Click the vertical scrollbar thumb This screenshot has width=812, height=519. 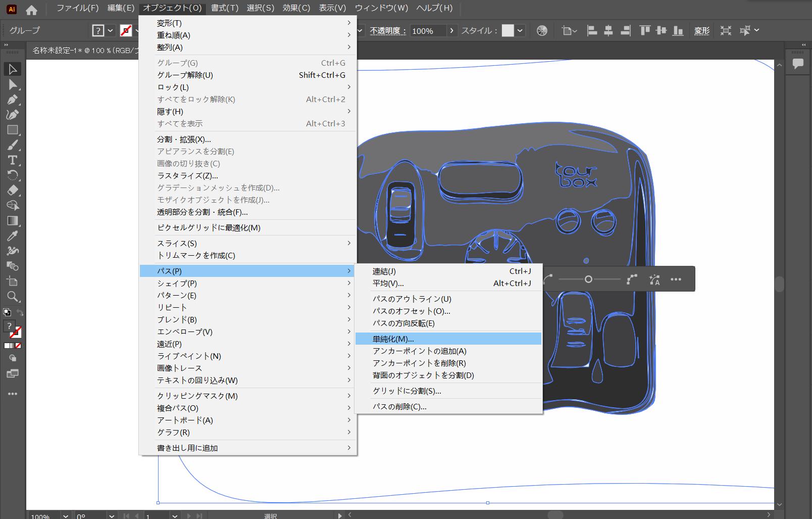(x=780, y=284)
